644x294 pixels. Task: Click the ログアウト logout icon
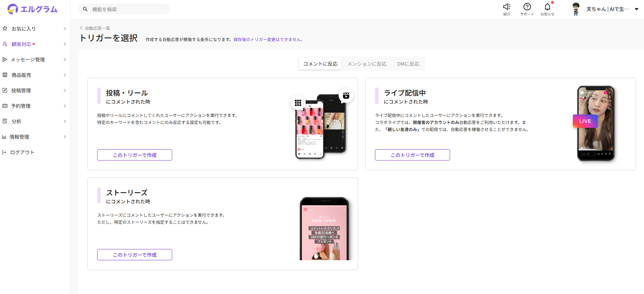tap(4, 152)
